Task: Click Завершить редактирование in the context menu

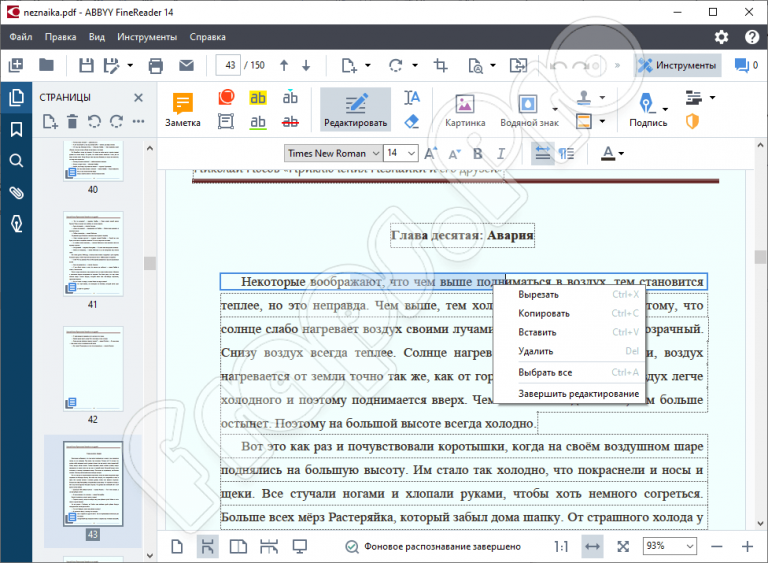Action: point(578,394)
